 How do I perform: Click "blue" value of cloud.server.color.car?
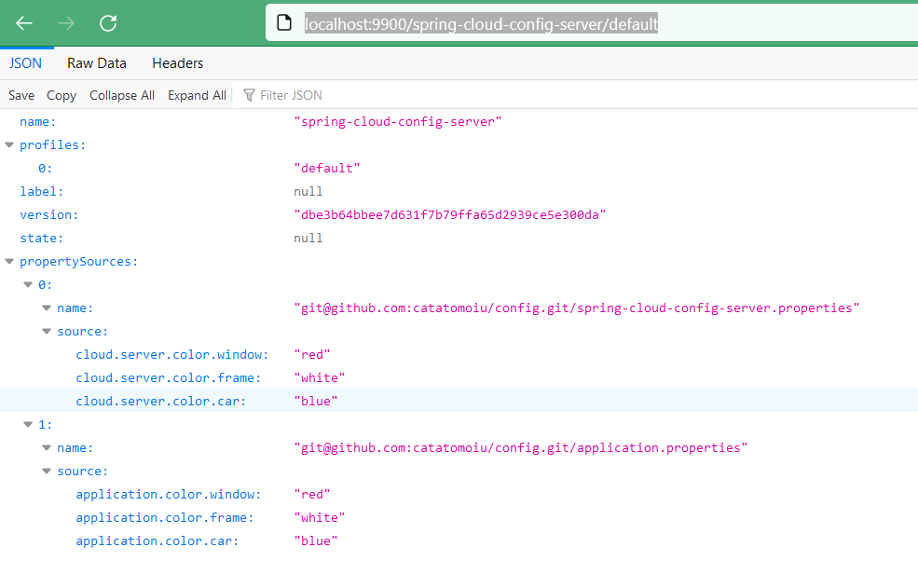[x=316, y=402]
